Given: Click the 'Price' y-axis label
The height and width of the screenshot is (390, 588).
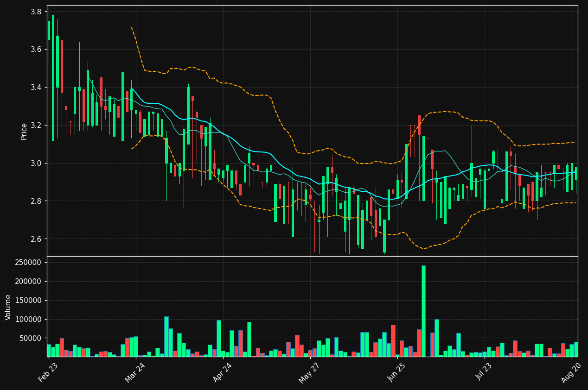Looking at the screenshot, I should click(24, 131).
